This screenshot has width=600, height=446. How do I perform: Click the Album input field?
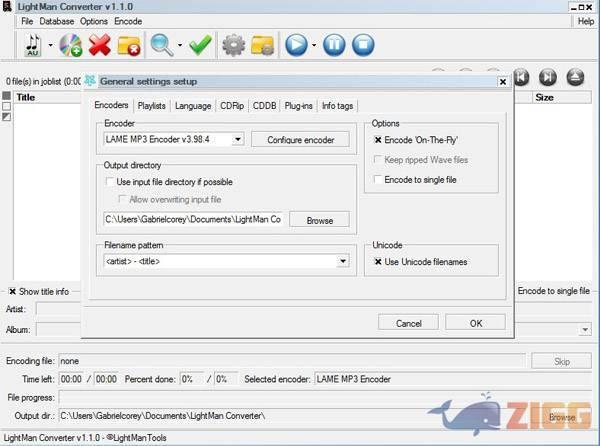point(58,329)
